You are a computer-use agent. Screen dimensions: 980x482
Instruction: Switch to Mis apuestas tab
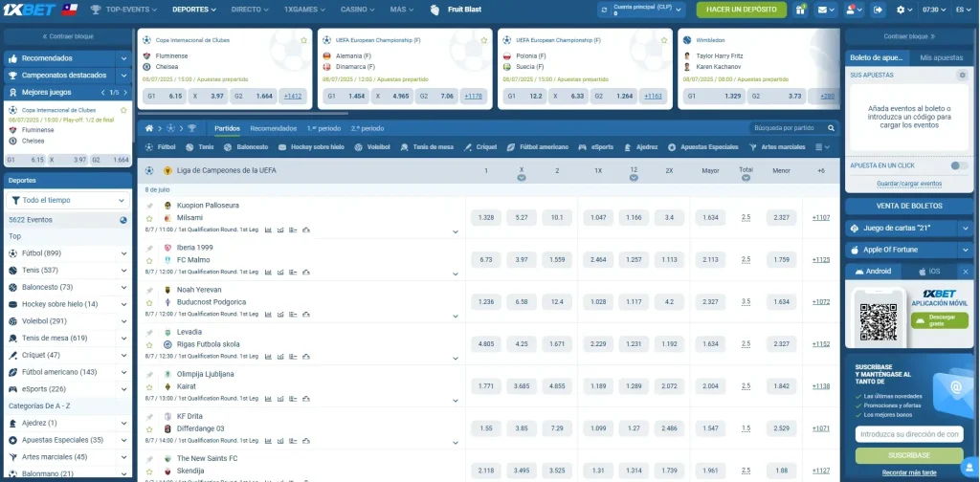(942, 58)
